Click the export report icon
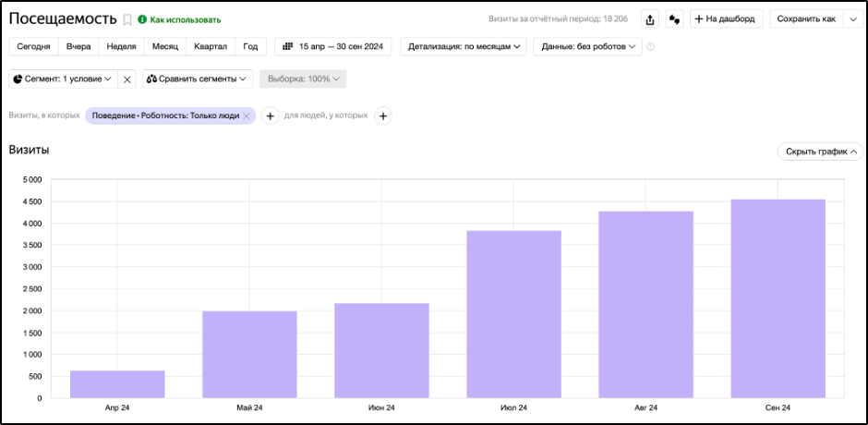This screenshot has width=868, height=425. point(650,19)
